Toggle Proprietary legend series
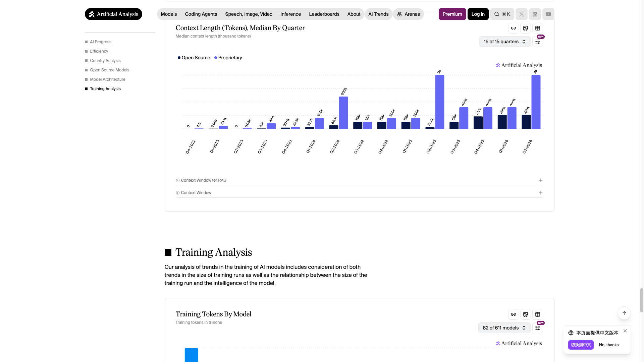The image size is (644, 362). [228, 58]
